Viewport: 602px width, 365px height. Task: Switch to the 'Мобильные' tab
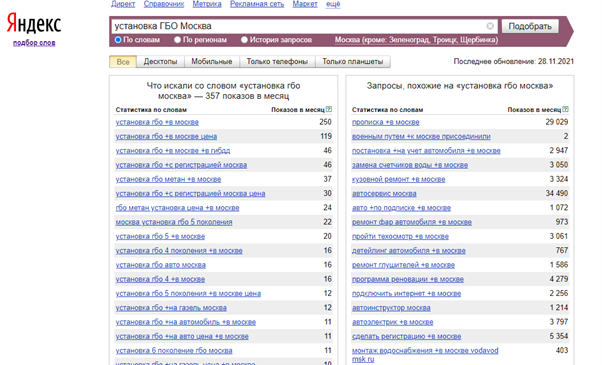212,62
